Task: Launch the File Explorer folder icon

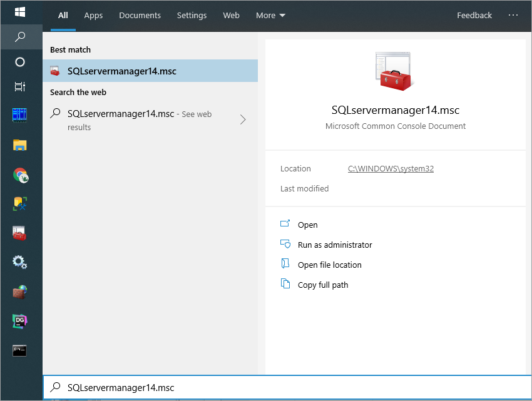Action: click(x=20, y=145)
